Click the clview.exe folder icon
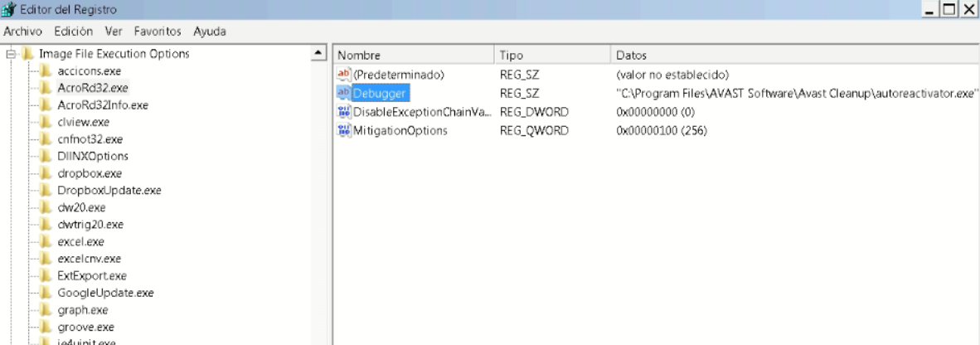The image size is (980, 345). [46, 122]
